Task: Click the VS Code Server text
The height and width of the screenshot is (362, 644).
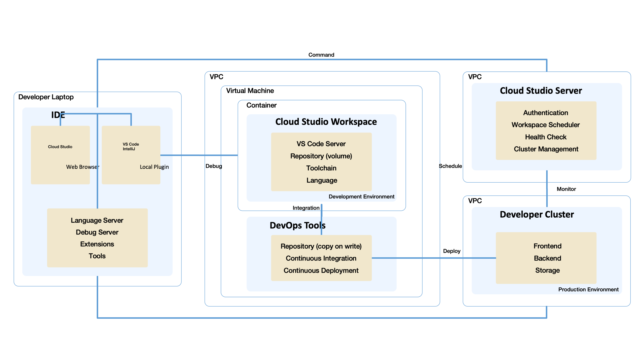Action: [x=321, y=144]
